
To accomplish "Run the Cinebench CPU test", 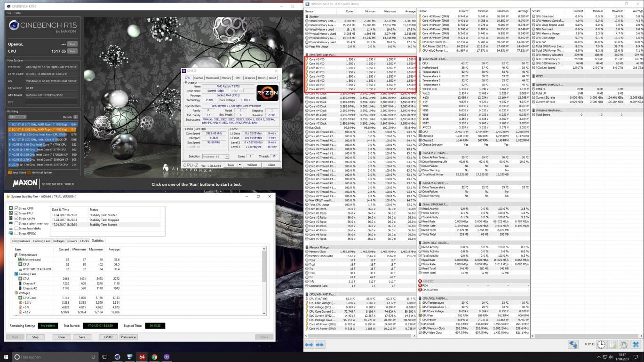I will click(x=72, y=51).
